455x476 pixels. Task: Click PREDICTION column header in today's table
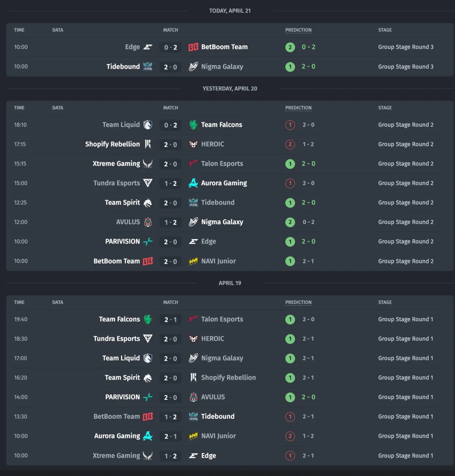(298, 30)
